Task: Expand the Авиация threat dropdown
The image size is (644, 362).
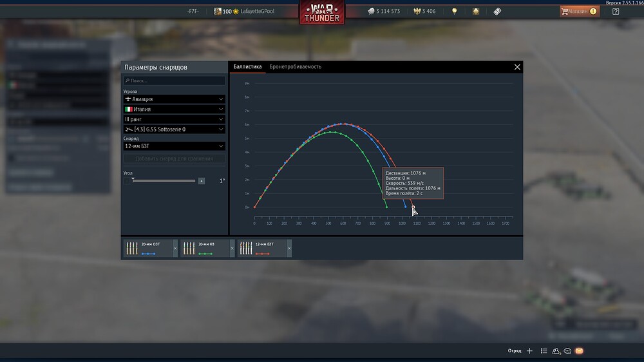Action: click(174, 99)
